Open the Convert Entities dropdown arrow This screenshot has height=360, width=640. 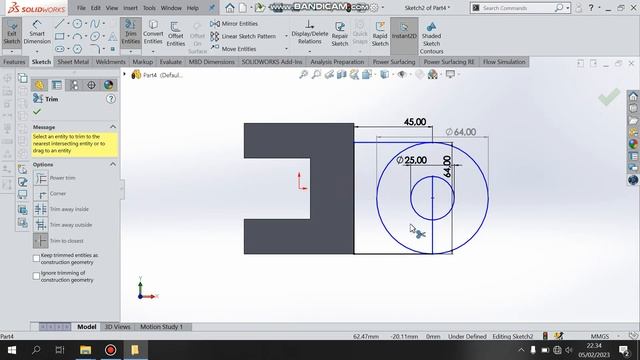[153, 51]
